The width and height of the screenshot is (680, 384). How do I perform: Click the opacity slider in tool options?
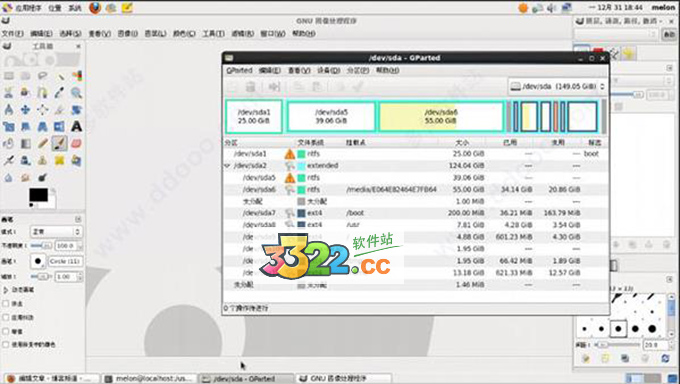[41, 246]
